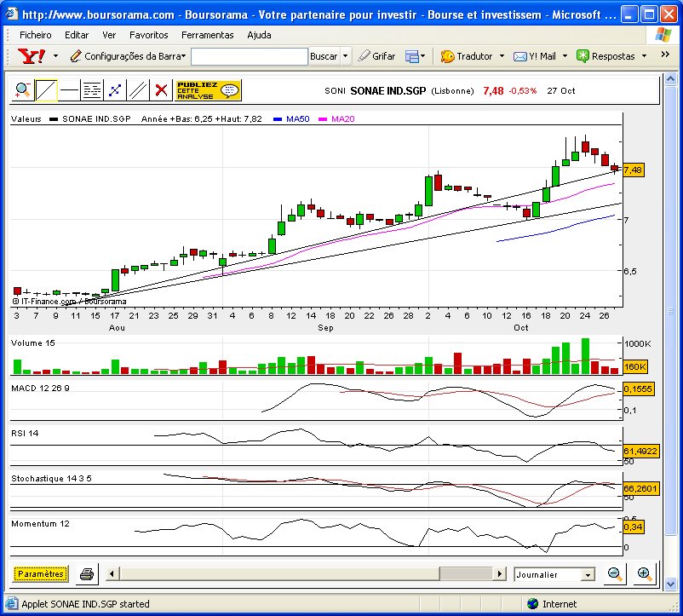Screen dimensions: 683x616
Task: Click the Stochastique 14 3 5 label
Action: pos(51,478)
